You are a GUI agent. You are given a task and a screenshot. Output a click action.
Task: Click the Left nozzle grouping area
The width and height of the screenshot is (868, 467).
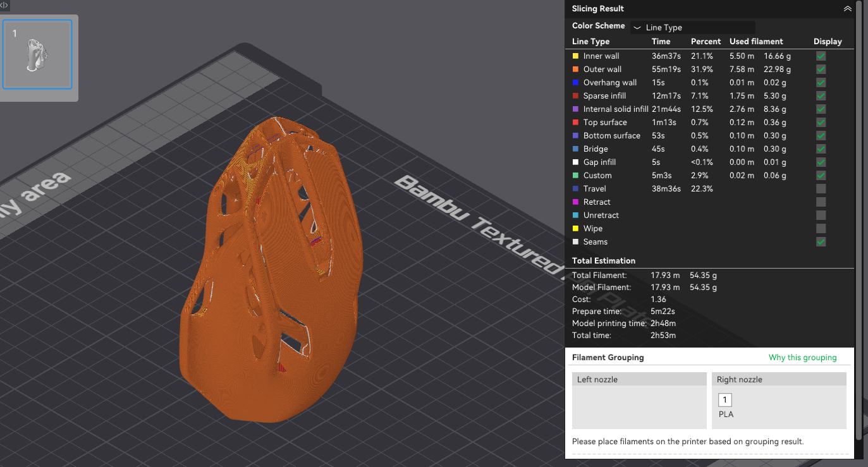[x=639, y=407]
